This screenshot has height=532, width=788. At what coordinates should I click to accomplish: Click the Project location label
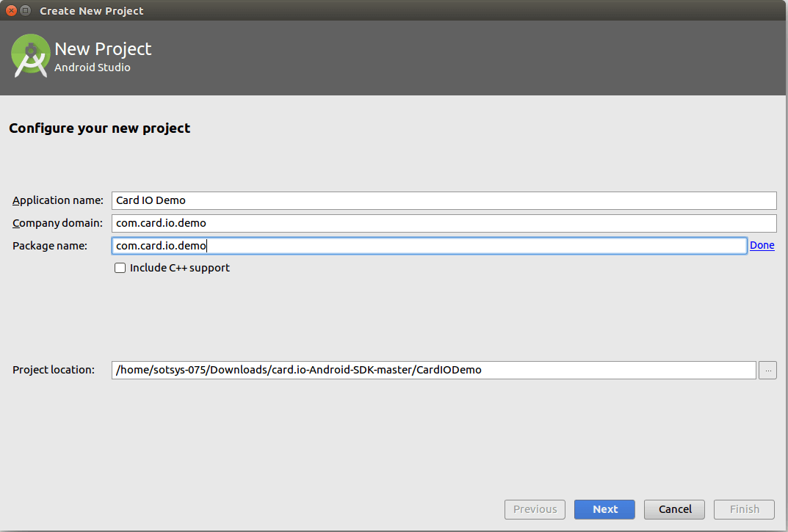point(54,371)
